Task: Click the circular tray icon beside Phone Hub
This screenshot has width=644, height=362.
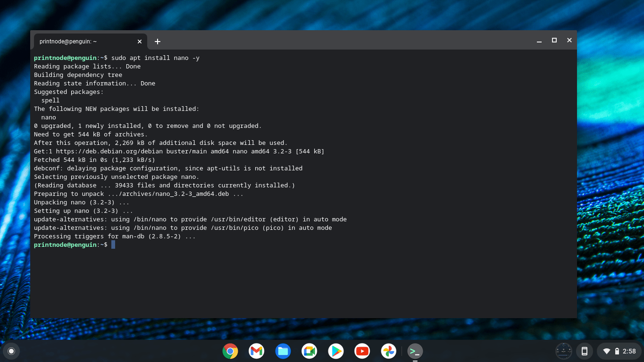Action: 564,351
